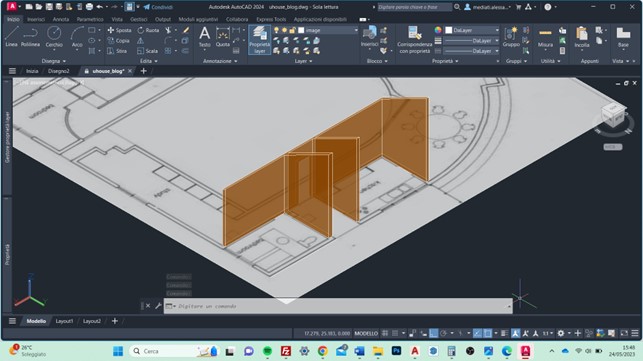This screenshot has height=361, width=643.
Task: Open the Proprietà layer panel
Action: 260,40
